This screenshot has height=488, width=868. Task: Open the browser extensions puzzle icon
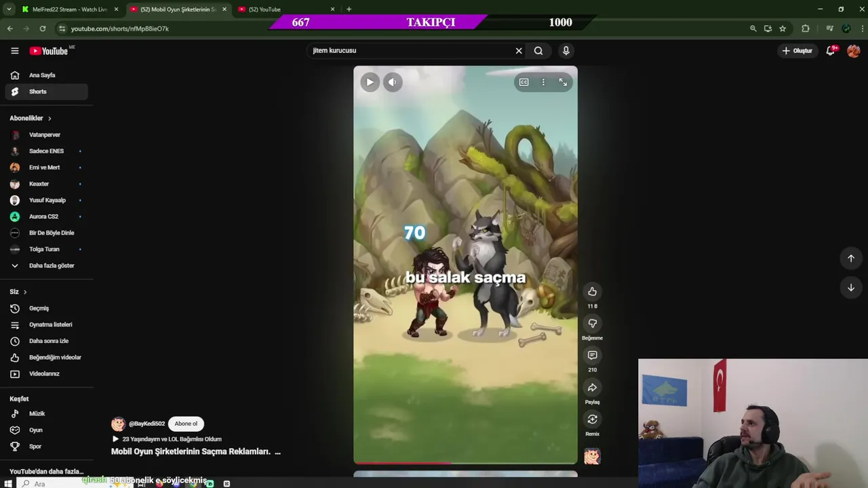click(806, 28)
